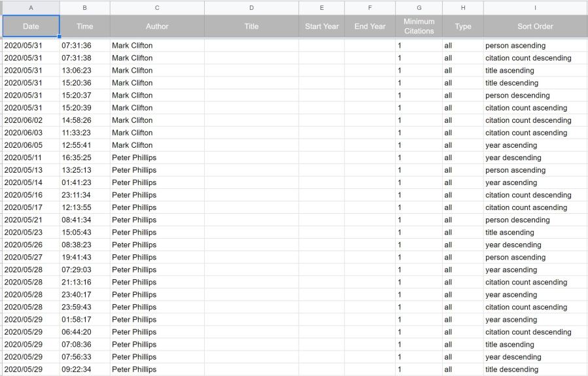Click the Title header cell
The width and height of the screenshot is (588, 376).
(251, 26)
